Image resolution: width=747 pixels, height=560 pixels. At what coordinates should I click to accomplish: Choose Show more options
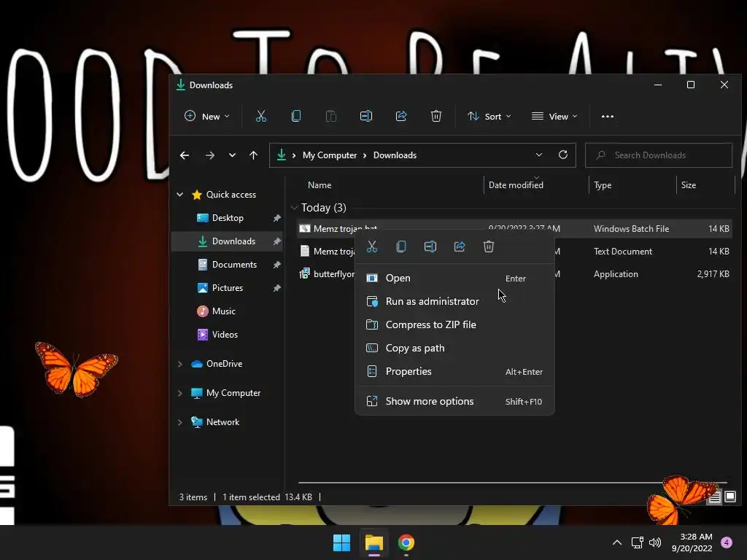[454, 402]
